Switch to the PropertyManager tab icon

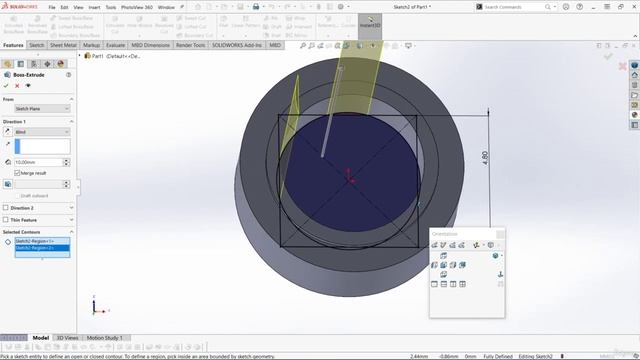point(21,64)
